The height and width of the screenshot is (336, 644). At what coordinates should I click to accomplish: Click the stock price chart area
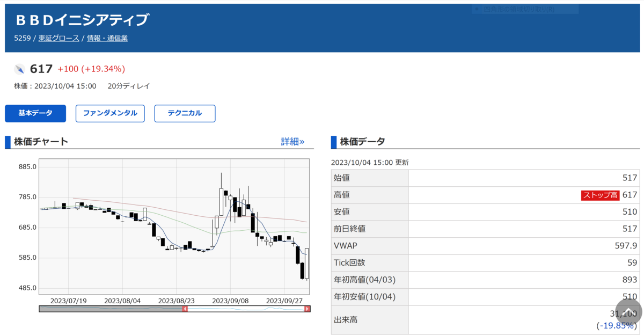174,227
